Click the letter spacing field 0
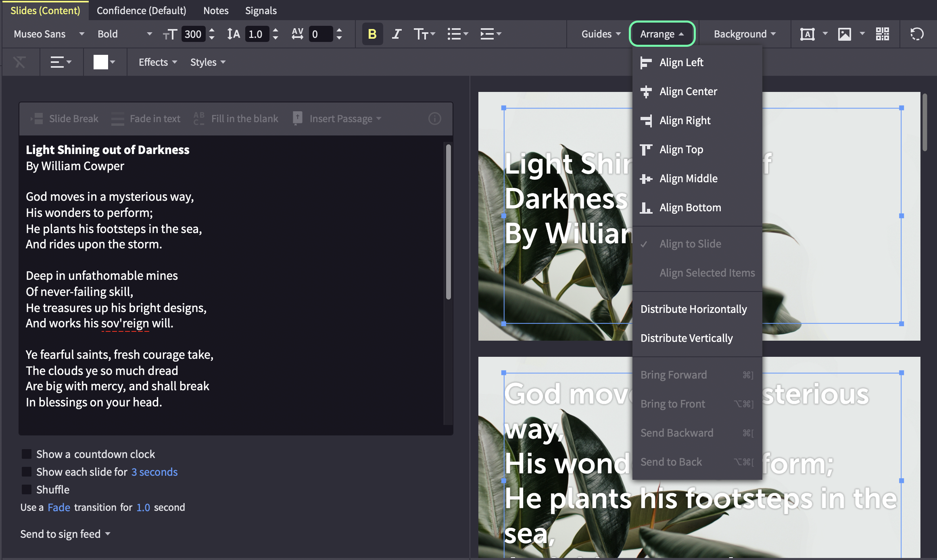 (321, 34)
